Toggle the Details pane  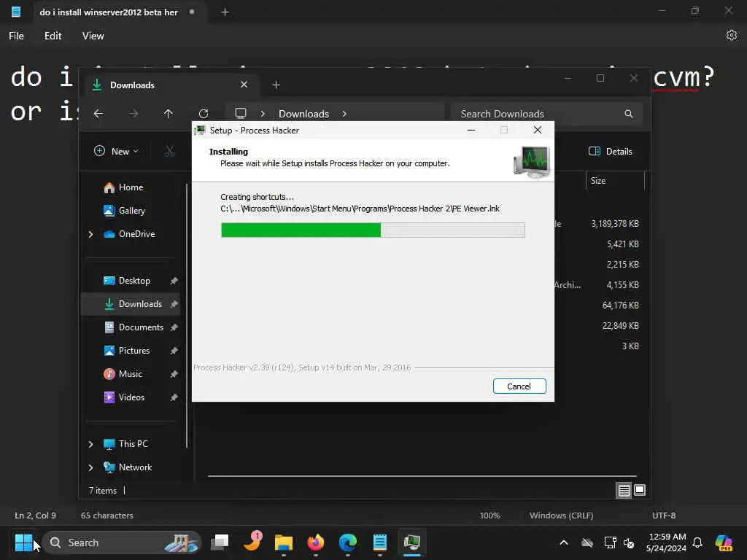click(x=611, y=152)
